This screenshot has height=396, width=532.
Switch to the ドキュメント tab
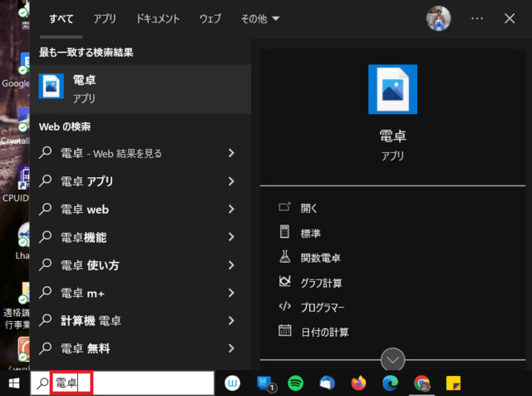click(x=158, y=18)
